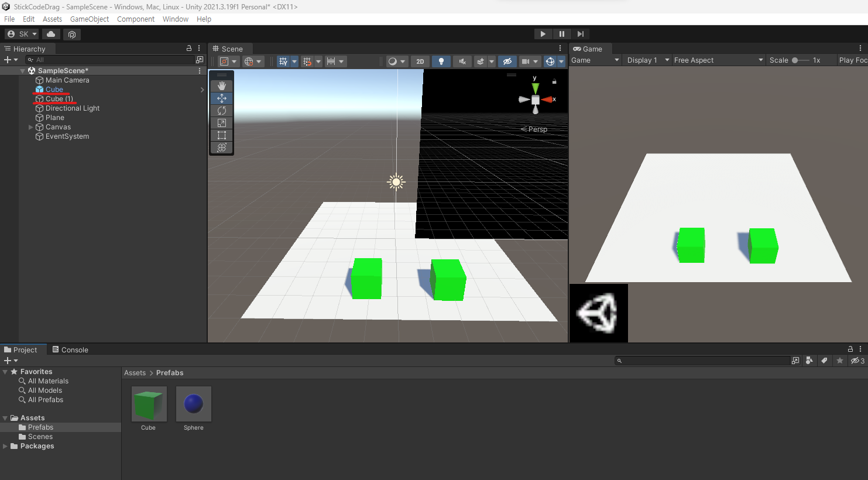Click the Favorites star search icon
This screenshot has height=480, width=868.
[839, 361]
